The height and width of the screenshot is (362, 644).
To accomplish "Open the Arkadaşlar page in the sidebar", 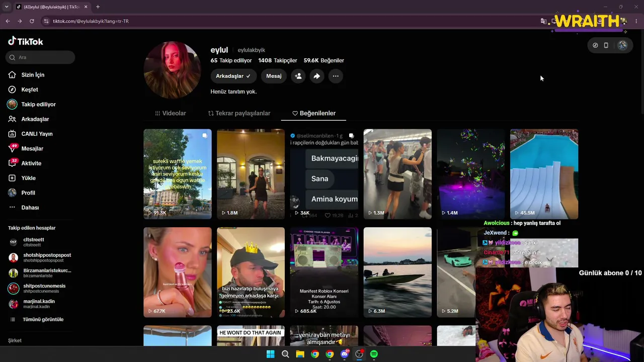I will click(x=29, y=119).
